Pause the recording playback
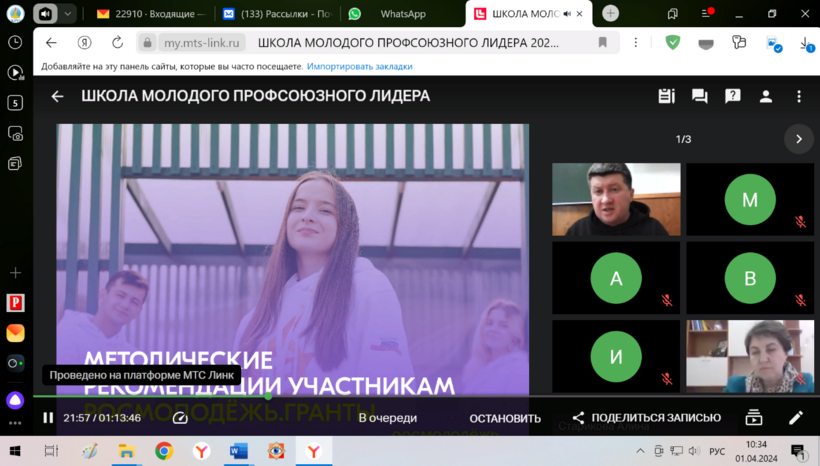 click(x=48, y=417)
